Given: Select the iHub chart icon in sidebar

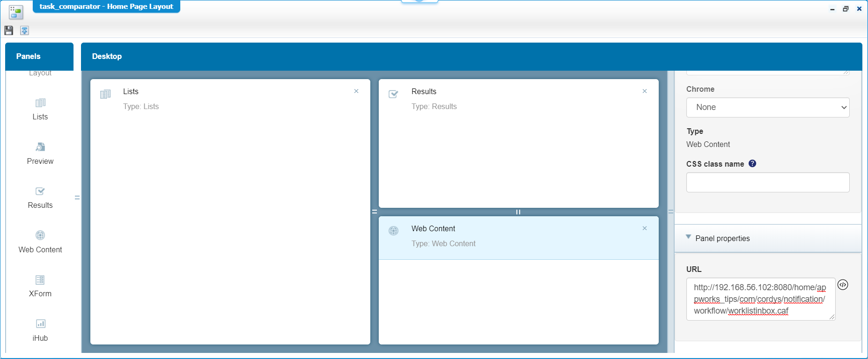Looking at the screenshot, I should point(40,324).
